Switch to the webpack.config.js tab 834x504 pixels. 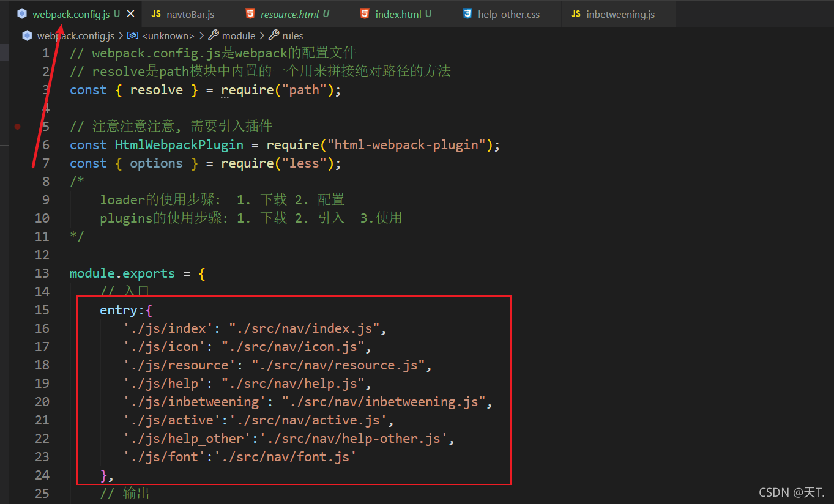(71, 13)
